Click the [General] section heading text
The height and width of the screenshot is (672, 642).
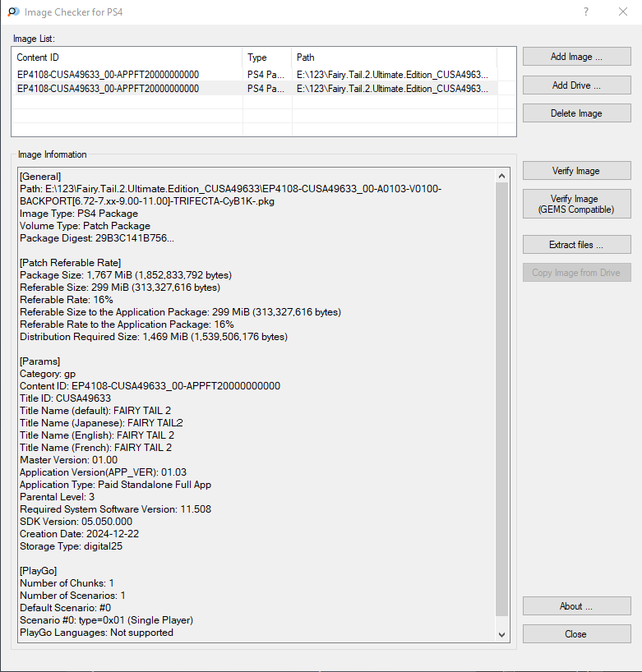tap(40, 177)
